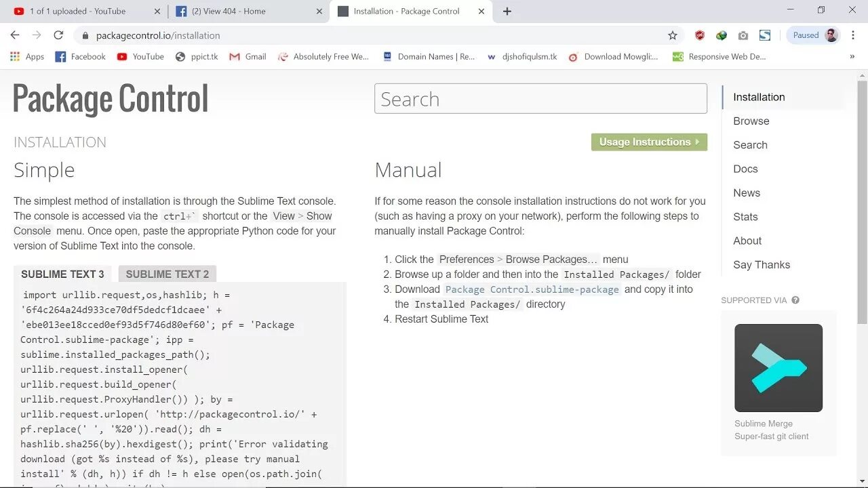Screen dimensions: 868x488
Task: Click the site info lock icon
Action: tap(85, 35)
